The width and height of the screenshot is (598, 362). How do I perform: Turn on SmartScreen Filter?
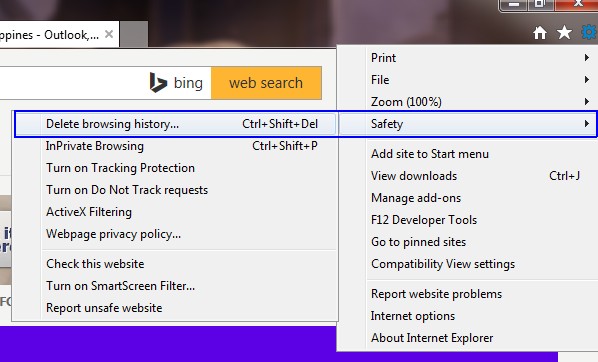click(175, 286)
